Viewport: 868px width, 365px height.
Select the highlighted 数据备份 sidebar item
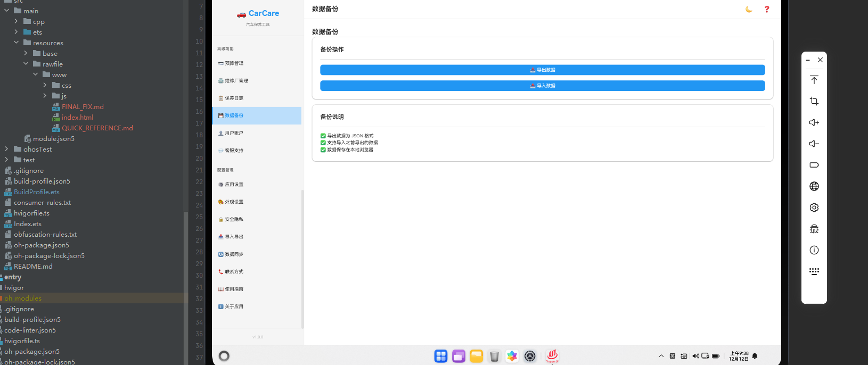(257, 115)
